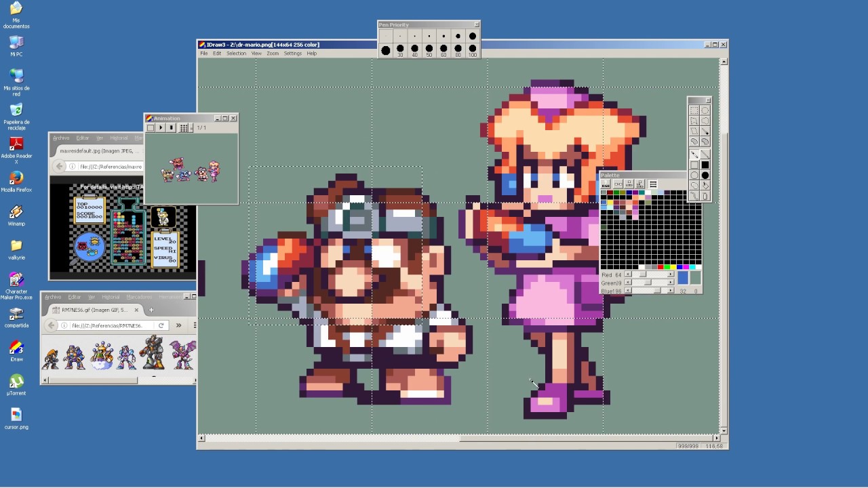This screenshot has height=488, width=868.
Task: Open the Palette menu lines icon
Action: [653, 184]
